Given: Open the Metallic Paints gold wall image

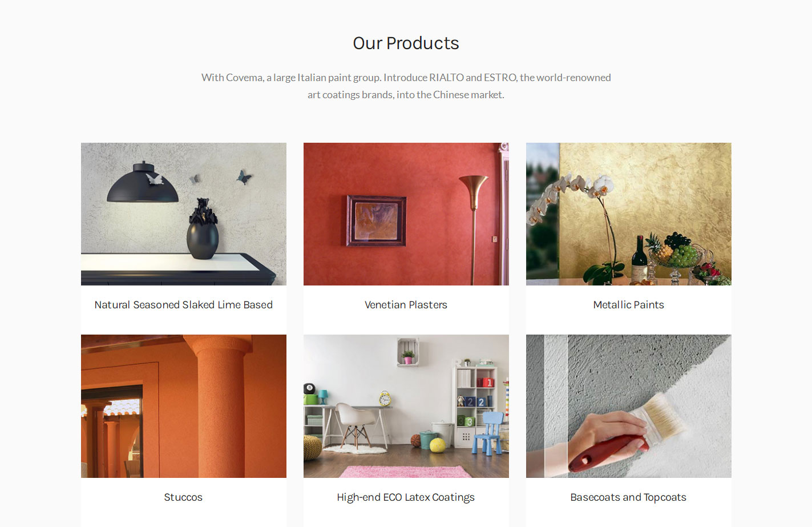Looking at the screenshot, I should pyautogui.click(x=629, y=214).
